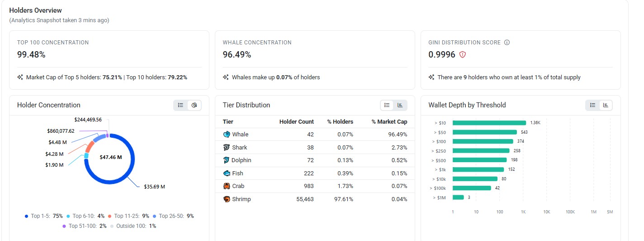Click the Gini score value 0.9996

tap(442, 55)
